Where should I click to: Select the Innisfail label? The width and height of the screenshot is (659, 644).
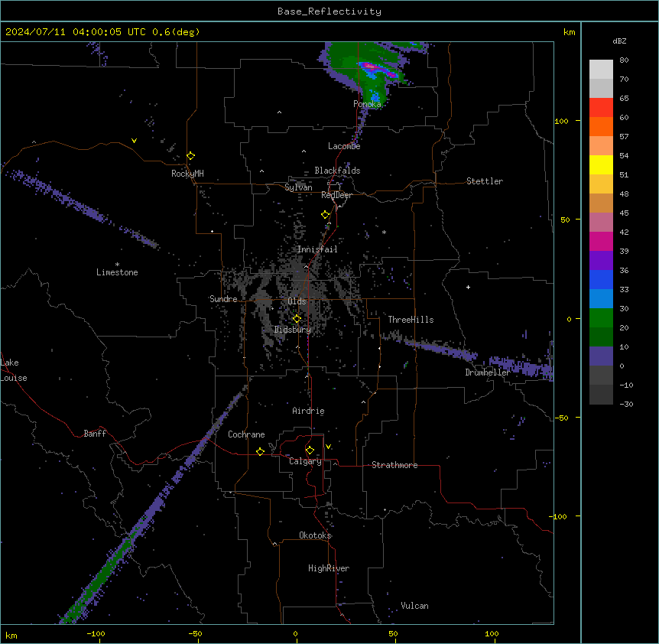tap(317, 249)
